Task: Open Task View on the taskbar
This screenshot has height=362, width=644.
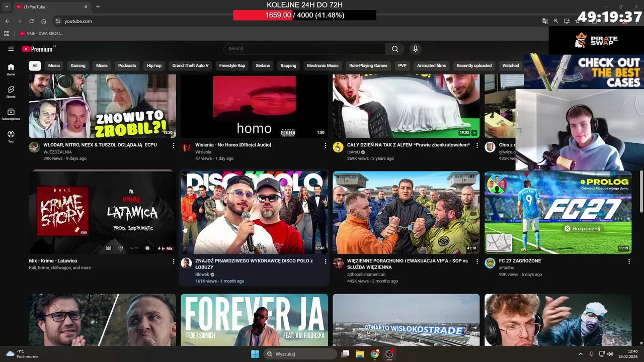Action: tap(345, 354)
